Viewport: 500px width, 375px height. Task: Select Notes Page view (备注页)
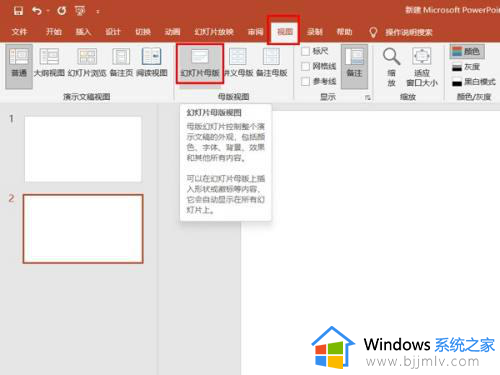click(x=121, y=63)
